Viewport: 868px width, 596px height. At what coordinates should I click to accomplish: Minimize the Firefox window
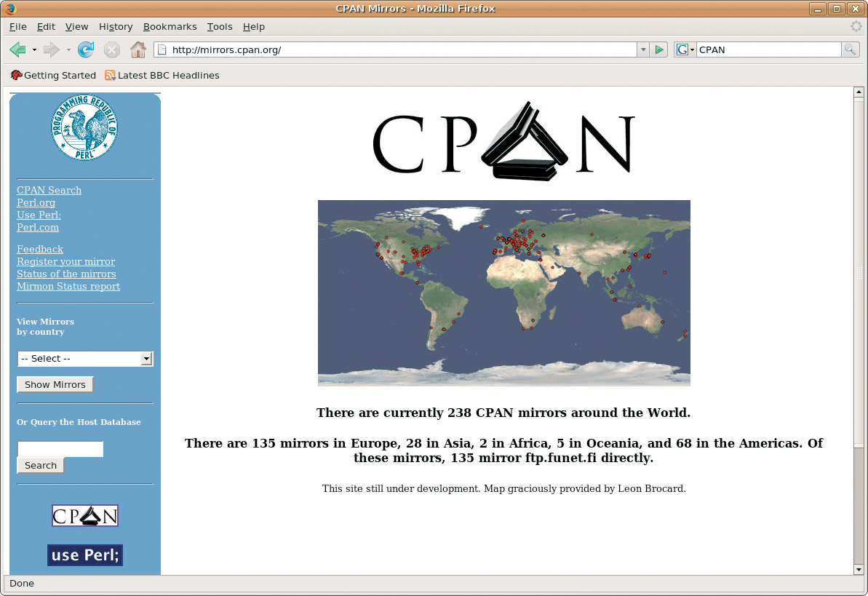817,8
